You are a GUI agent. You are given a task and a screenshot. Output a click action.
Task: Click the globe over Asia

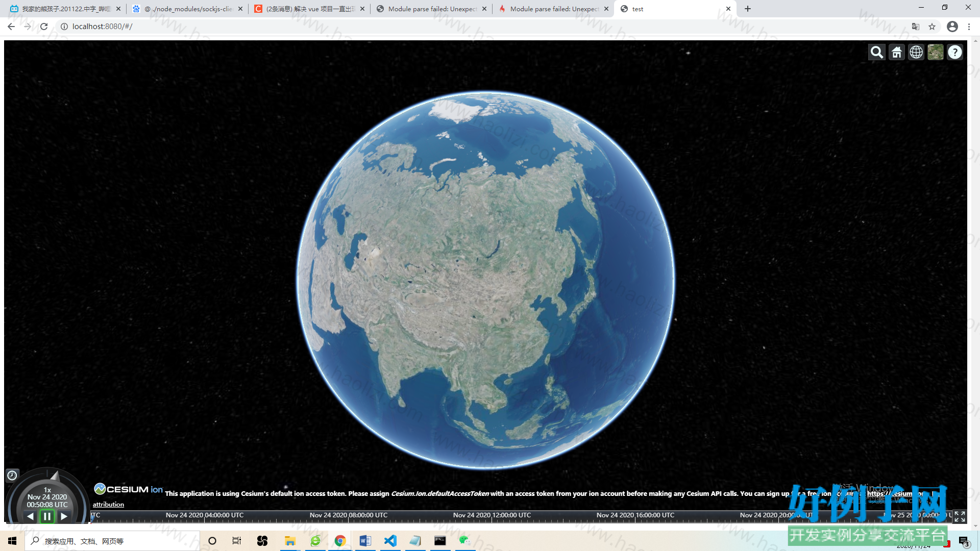point(485,281)
